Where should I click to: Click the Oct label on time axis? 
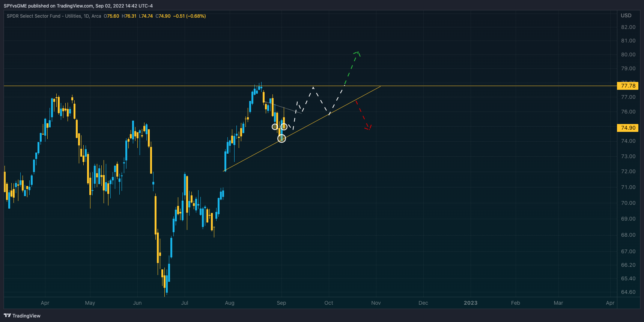[329, 303]
